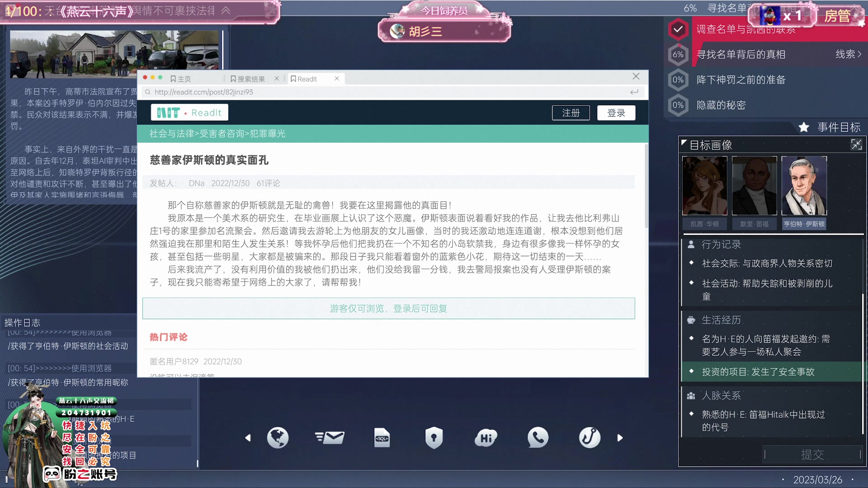Image resolution: width=868 pixels, height=488 pixels.
Task: Switch to the 搜索结果 browser tab
Action: (x=248, y=79)
